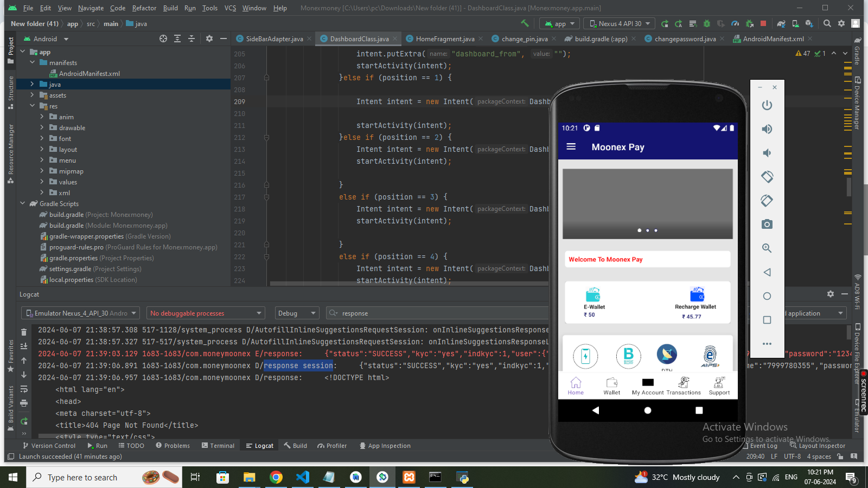
Task: Click Scroll to End icon in Logcat
Action: (x=24, y=346)
